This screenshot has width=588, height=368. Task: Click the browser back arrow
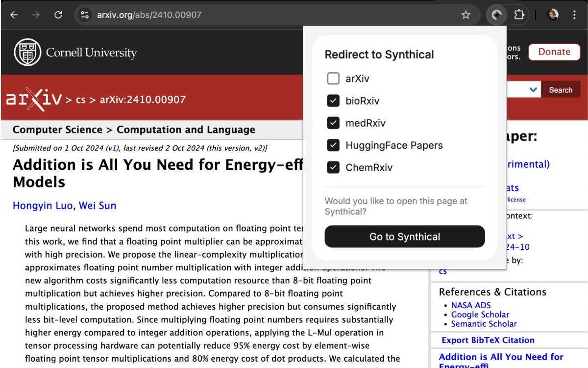[x=14, y=15]
